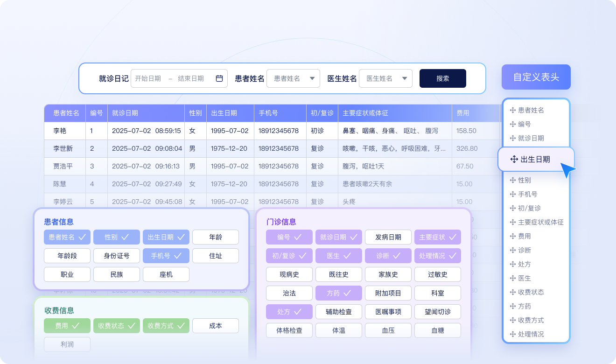Toggle off 收费状态 in billing info
Screen dimensions: 616x364
click(x=117, y=326)
